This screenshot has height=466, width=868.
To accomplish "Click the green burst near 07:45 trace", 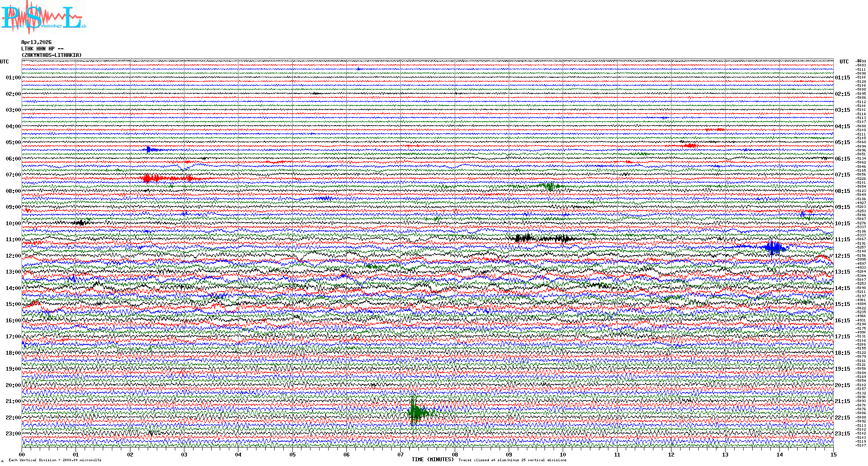I will click(549, 186).
